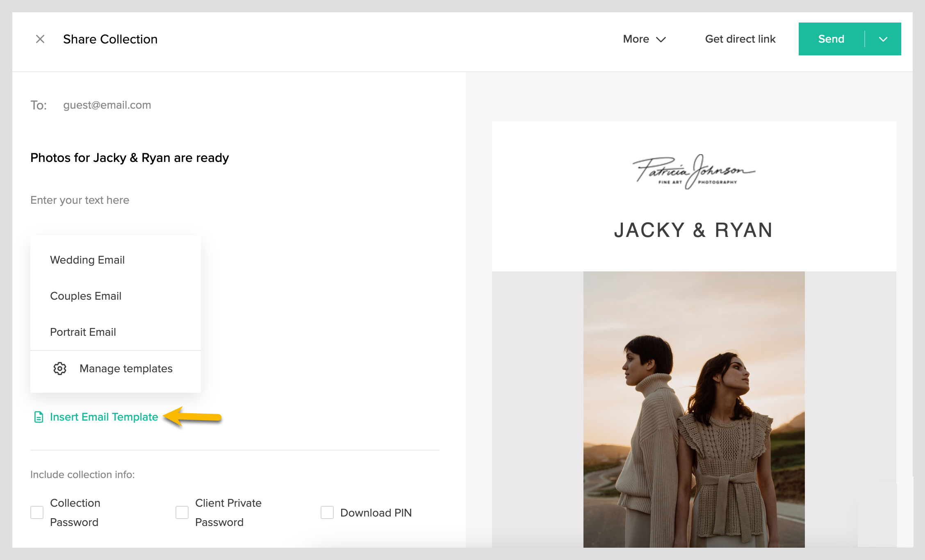Open the Send options dropdown arrow
The image size is (925, 560).
point(883,39)
